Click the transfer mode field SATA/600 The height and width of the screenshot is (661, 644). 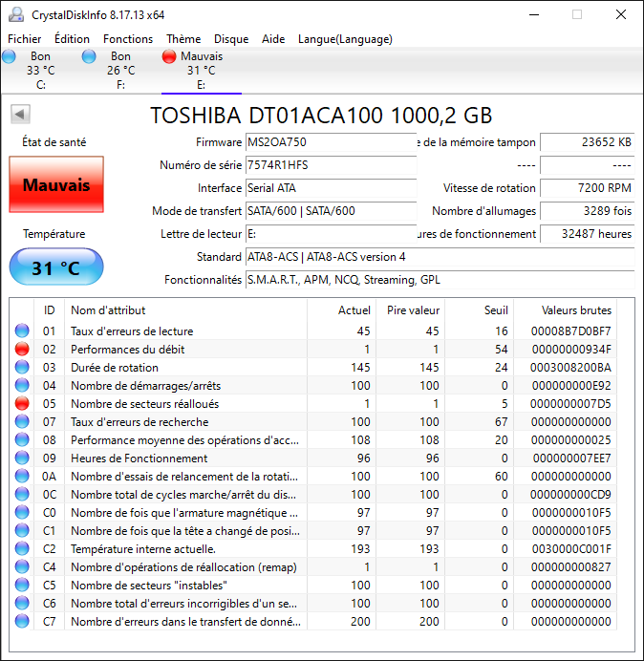click(x=331, y=211)
